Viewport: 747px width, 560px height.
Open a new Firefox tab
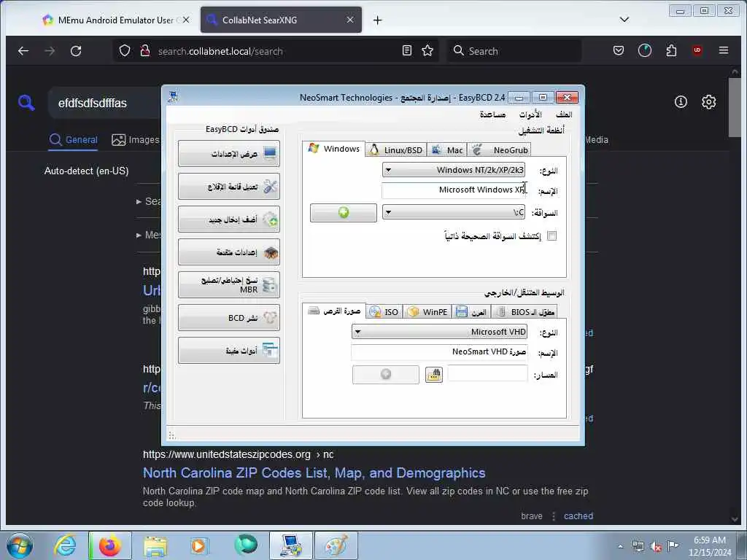pyautogui.click(x=377, y=20)
